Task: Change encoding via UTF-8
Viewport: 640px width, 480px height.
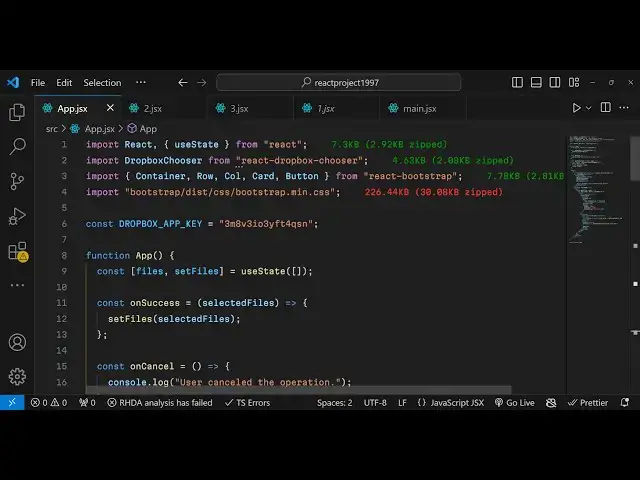Action: click(x=375, y=402)
